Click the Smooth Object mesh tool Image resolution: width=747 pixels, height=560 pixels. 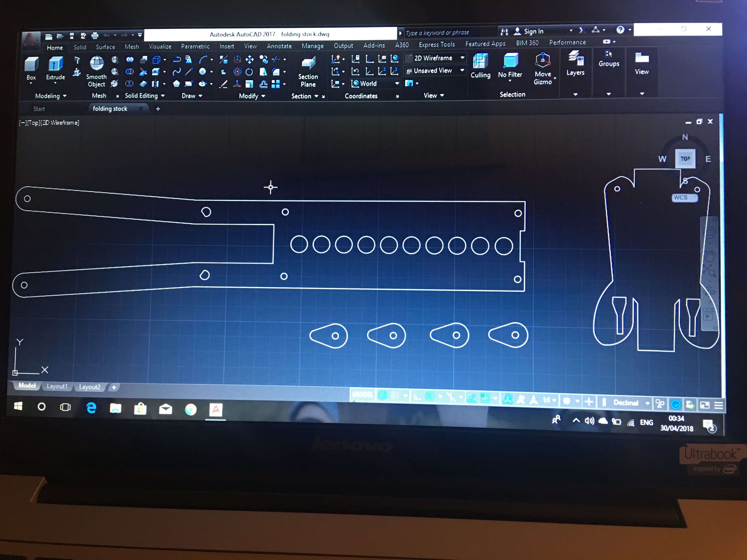click(96, 71)
